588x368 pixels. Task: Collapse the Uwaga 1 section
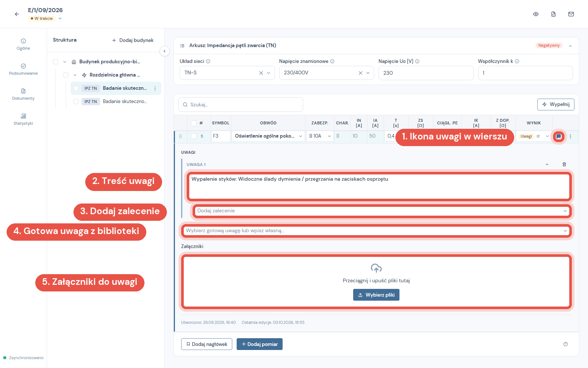547,164
